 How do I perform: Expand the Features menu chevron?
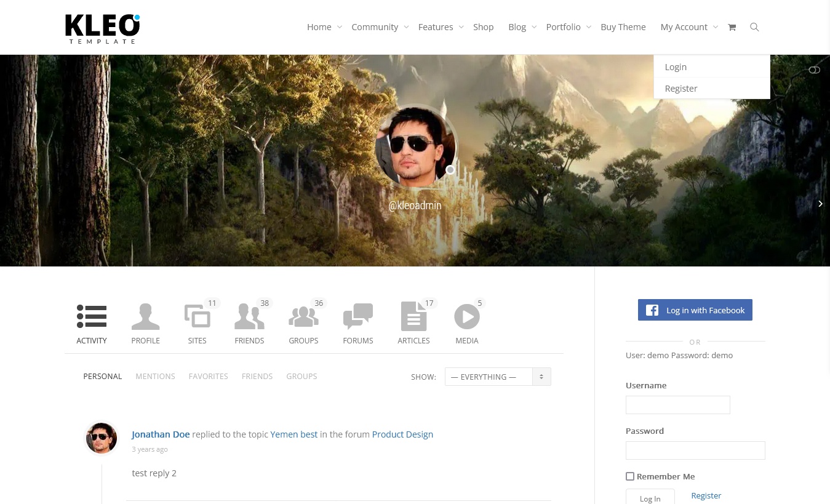click(x=461, y=27)
